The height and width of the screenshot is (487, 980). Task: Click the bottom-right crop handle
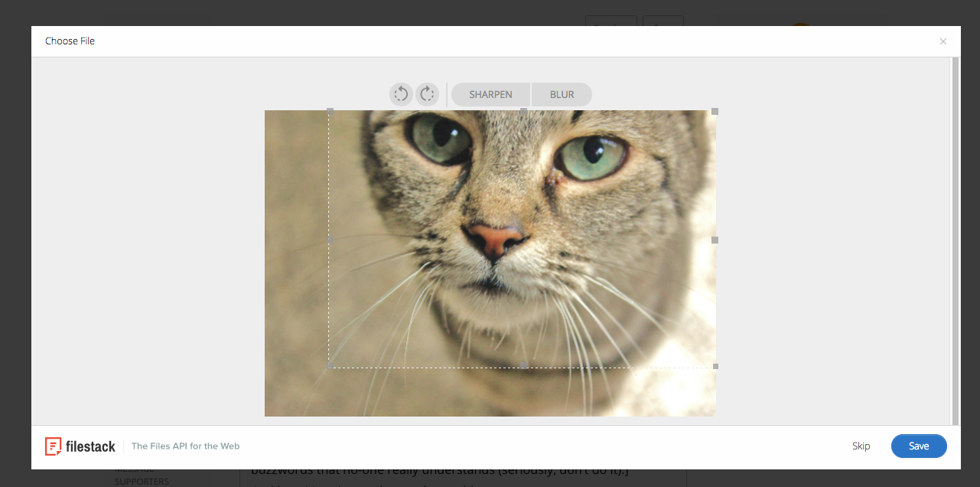[x=715, y=366]
